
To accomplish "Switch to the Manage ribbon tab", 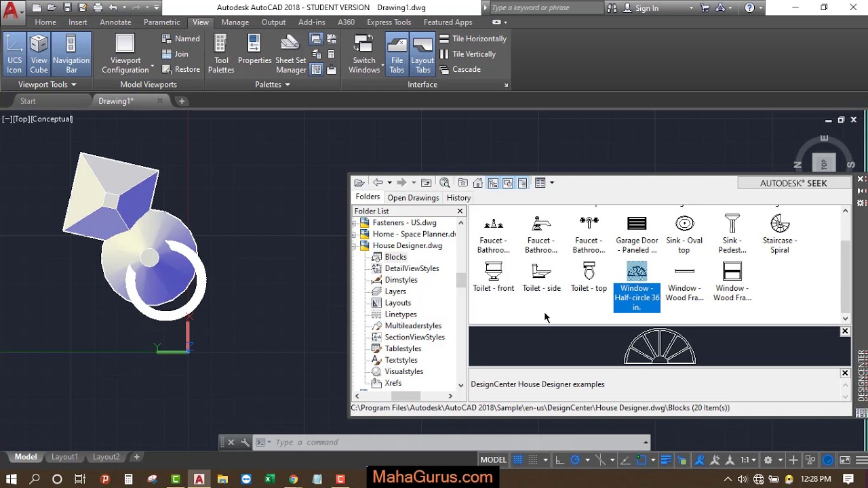I will (x=235, y=22).
